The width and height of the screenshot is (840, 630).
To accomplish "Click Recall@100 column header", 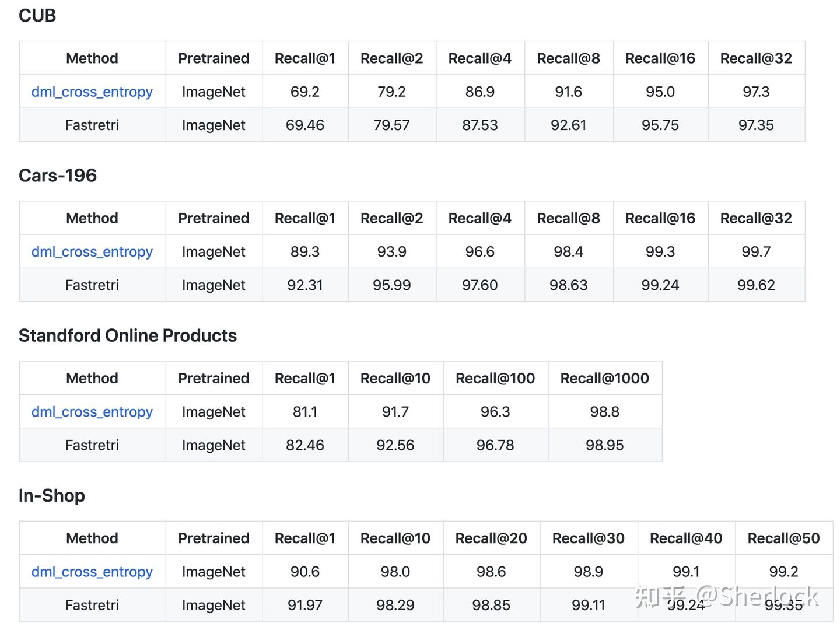I will point(495,378).
